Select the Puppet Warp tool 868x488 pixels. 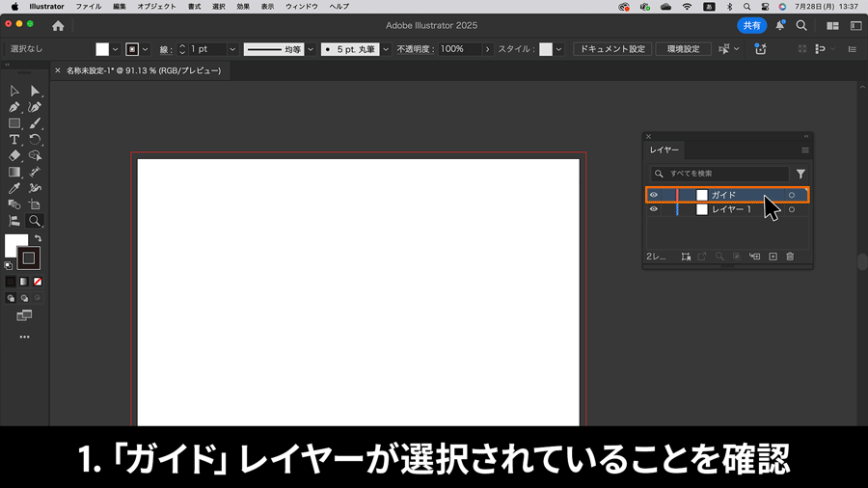[35, 188]
